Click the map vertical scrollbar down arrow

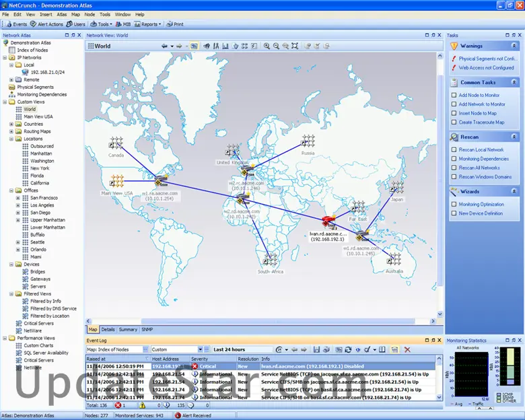click(440, 314)
